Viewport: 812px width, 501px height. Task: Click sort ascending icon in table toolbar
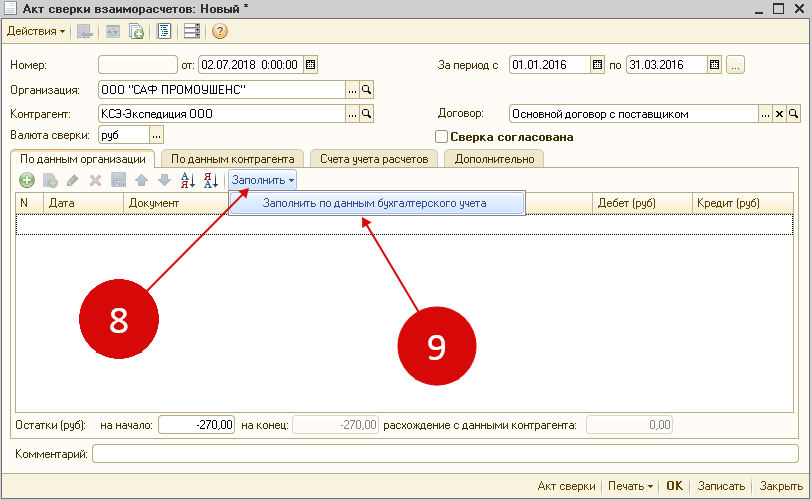187,180
